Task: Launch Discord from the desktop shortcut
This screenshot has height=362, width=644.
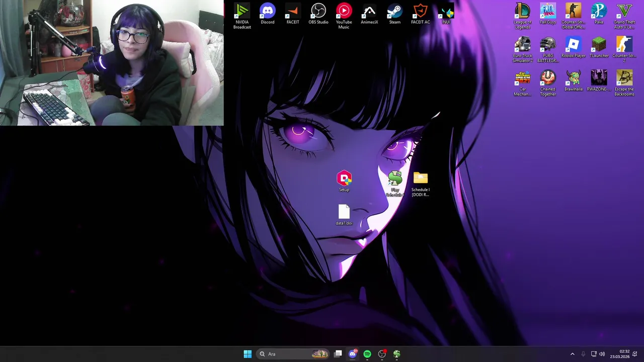Action: coord(268,14)
